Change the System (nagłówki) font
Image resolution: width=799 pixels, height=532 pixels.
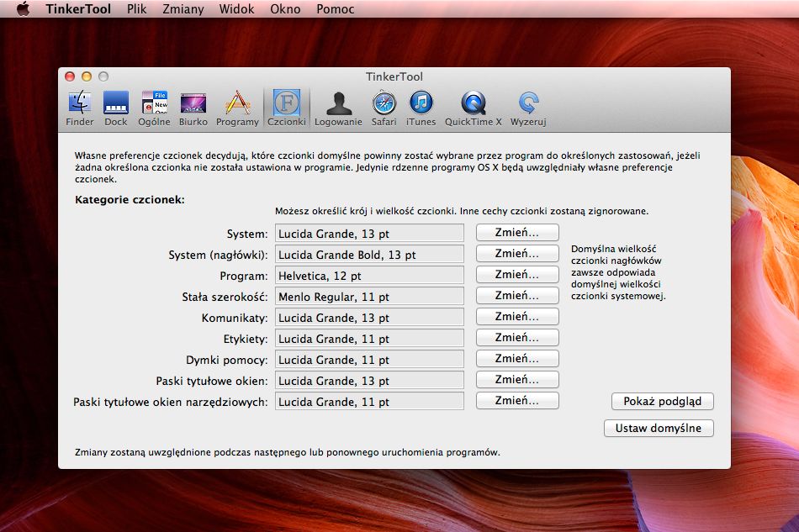[x=517, y=254]
